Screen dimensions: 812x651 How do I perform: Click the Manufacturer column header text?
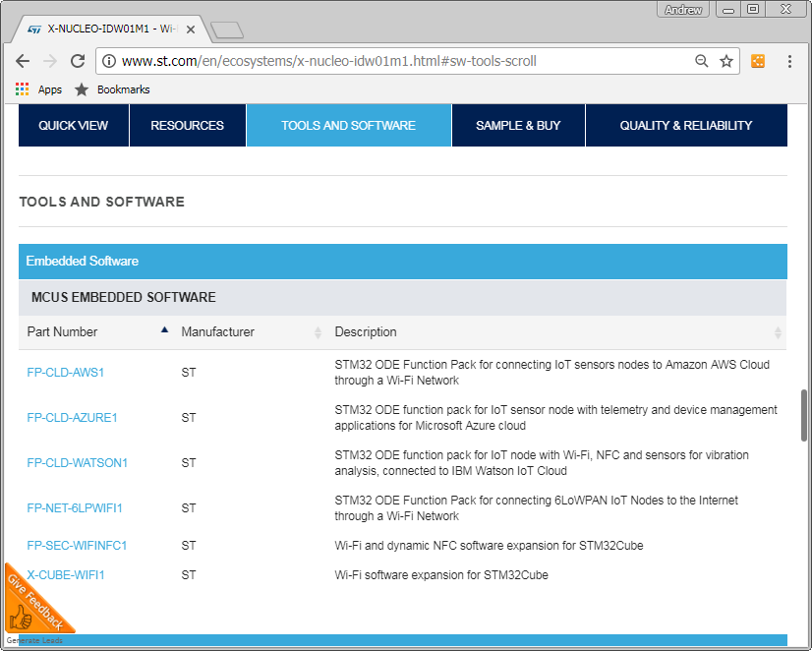coord(217,332)
